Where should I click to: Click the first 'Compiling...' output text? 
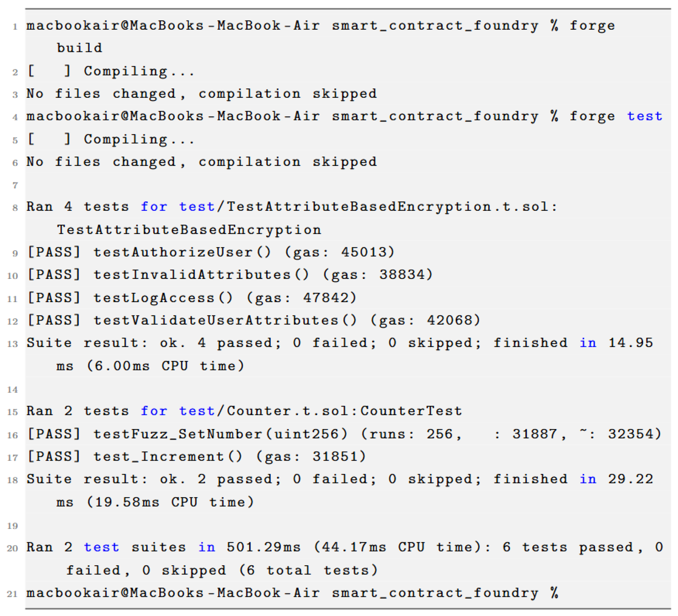tap(139, 71)
